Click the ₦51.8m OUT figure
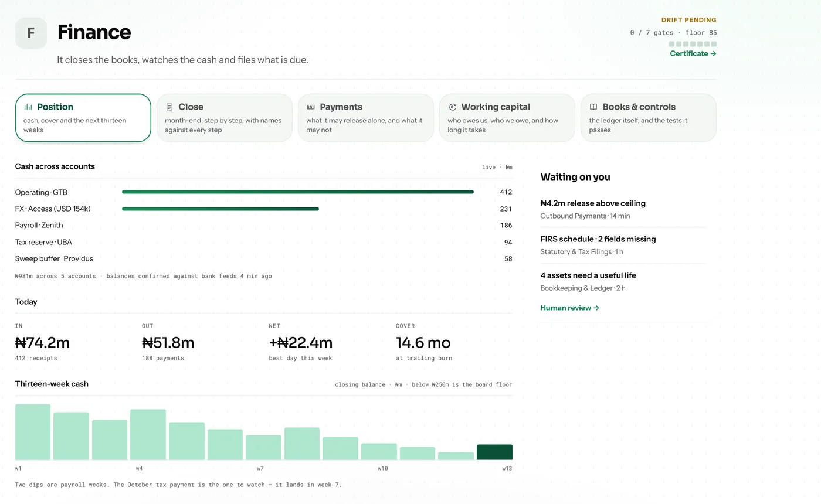Viewport: 821px width, 504px height. pyautogui.click(x=168, y=342)
